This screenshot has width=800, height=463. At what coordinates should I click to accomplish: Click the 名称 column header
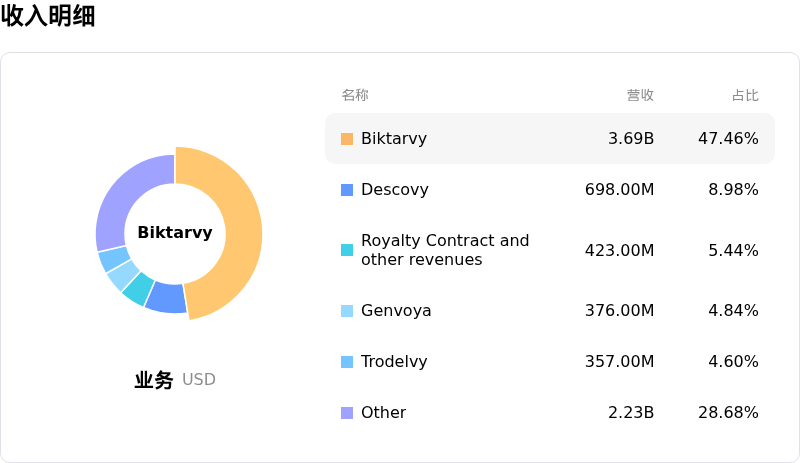pyautogui.click(x=355, y=95)
